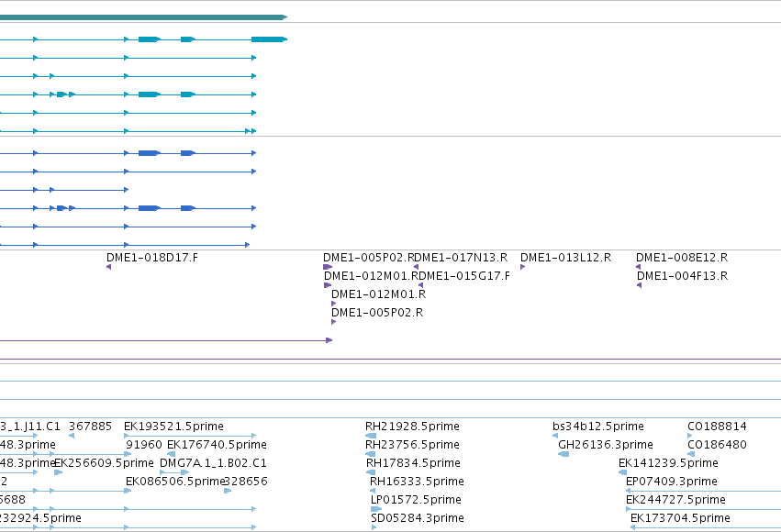This screenshot has height=532, width=781.
Task: Click the EK173704.5prime label
Action: [x=680, y=518]
